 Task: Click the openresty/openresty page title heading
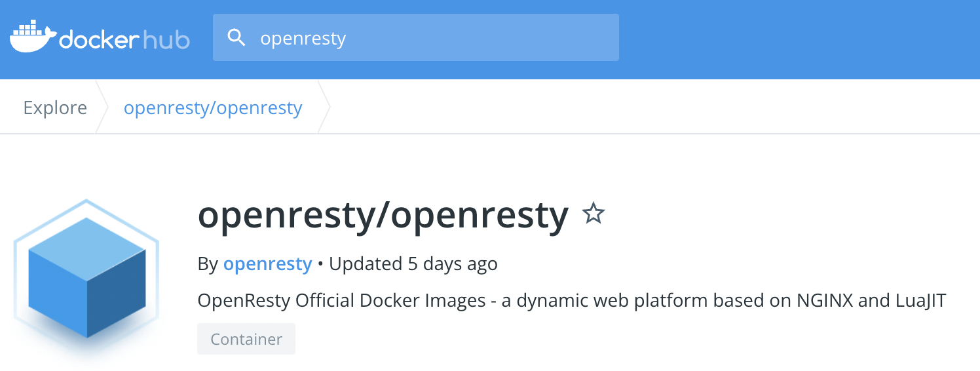coord(383,215)
